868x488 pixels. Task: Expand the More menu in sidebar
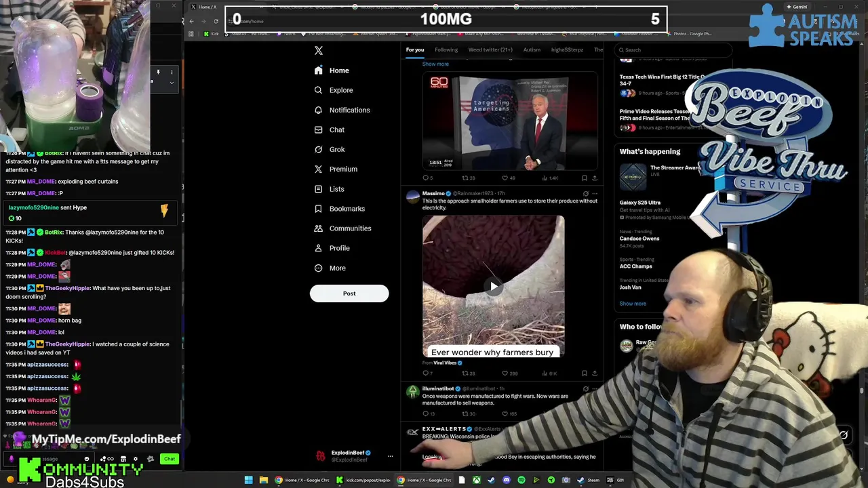[x=330, y=268]
